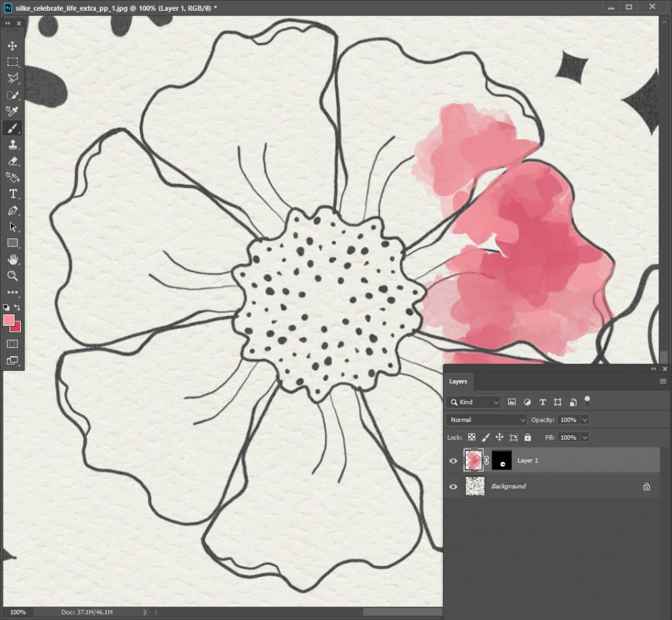Image resolution: width=672 pixels, height=620 pixels.
Task: Click the pink foreground color swatch
Action: 9,320
